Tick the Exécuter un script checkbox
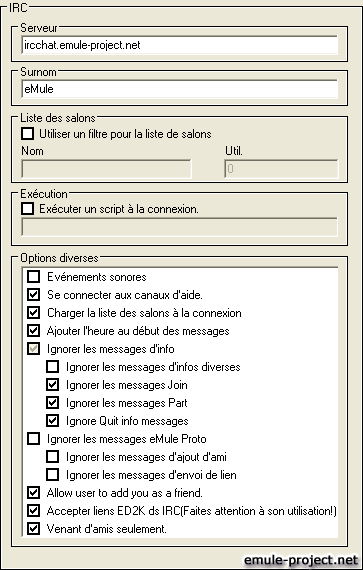The height and width of the screenshot is (570, 363). point(28,209)
